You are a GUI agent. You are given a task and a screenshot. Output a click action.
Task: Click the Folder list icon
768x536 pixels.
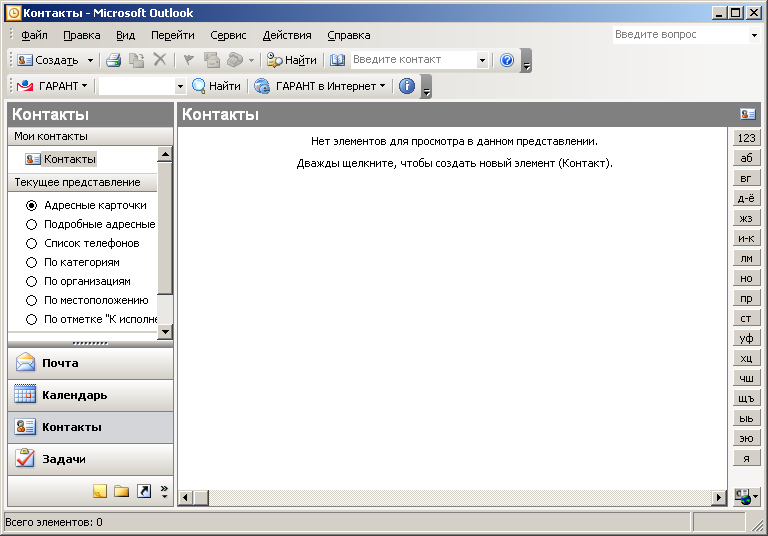pos(121,491)
